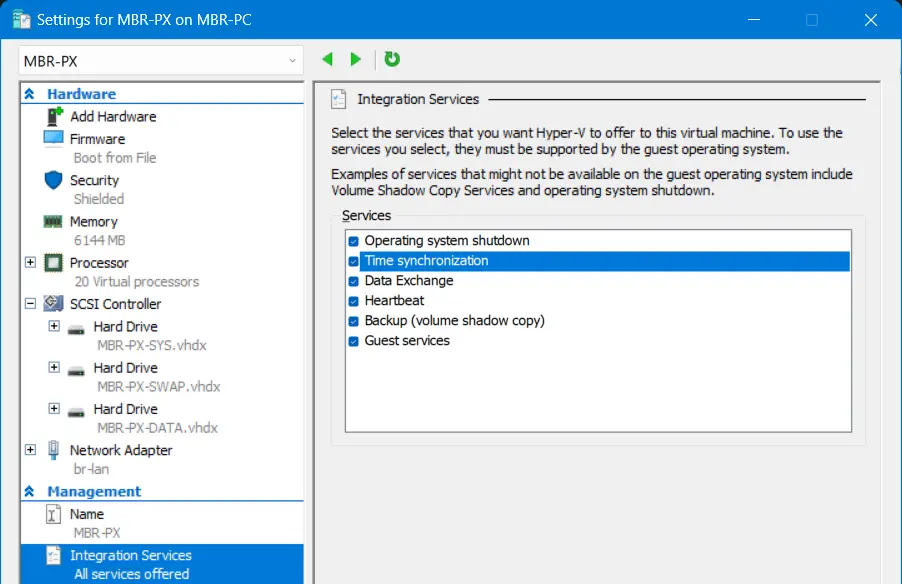
Task: Select the 'Data Exchange' service label
Action: pyautogui.click(x=409, y=281)
